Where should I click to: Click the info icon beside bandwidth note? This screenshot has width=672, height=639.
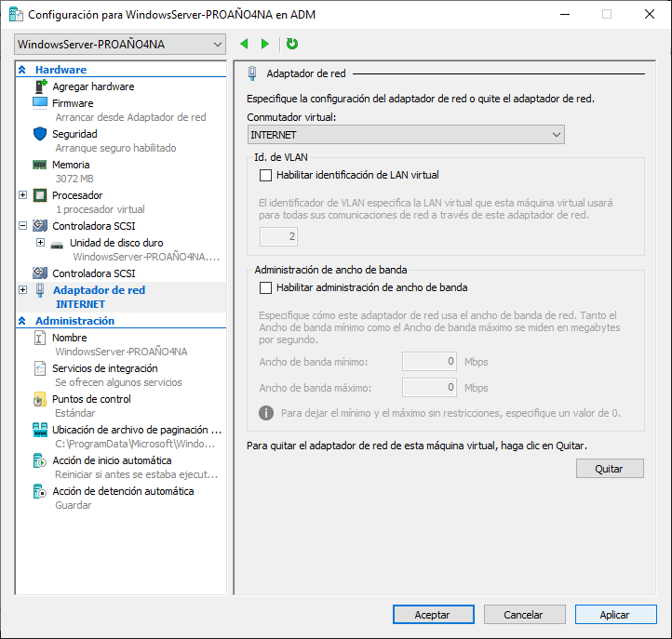(x=266, y=413)
